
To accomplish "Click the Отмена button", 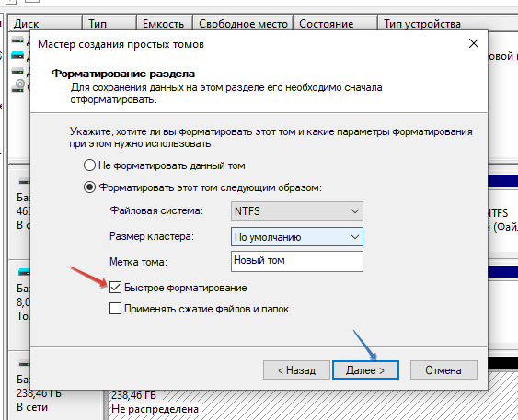I will (x=443, y=369).
